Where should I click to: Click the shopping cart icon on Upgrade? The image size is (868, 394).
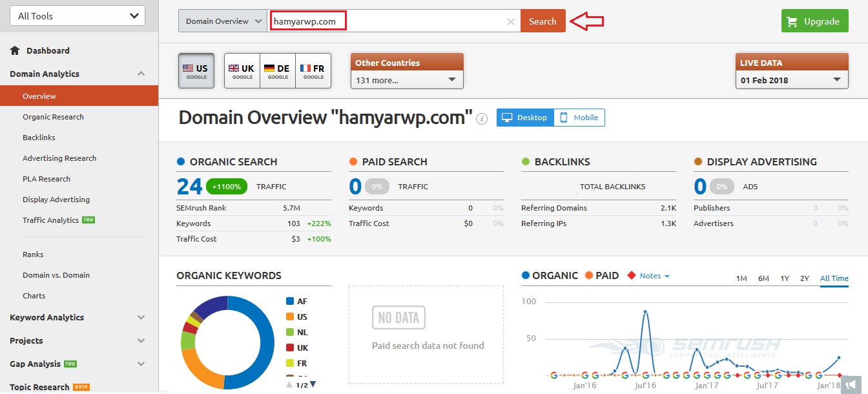792,21
